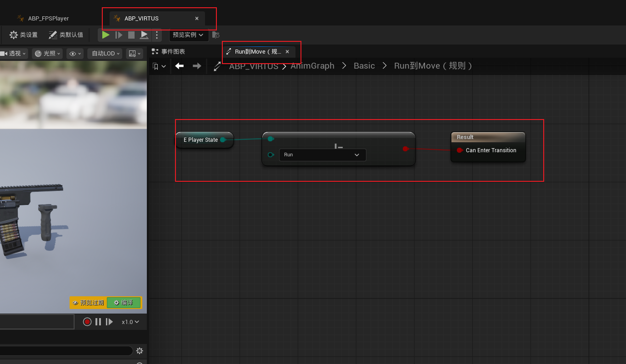
Task: Click the green 编译 compile button
Action: click(124, 303)
